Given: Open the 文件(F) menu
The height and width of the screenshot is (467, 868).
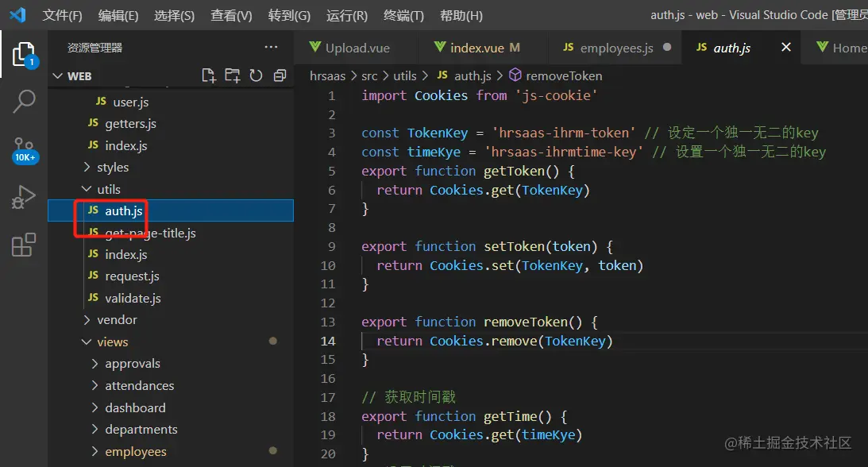Looking at the screenshot, I should (62, 16).
